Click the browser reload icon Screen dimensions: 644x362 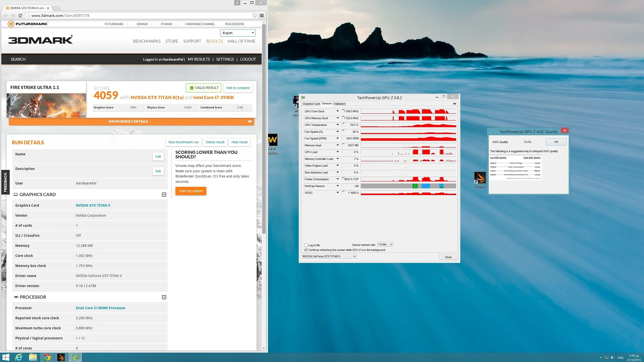20,15
